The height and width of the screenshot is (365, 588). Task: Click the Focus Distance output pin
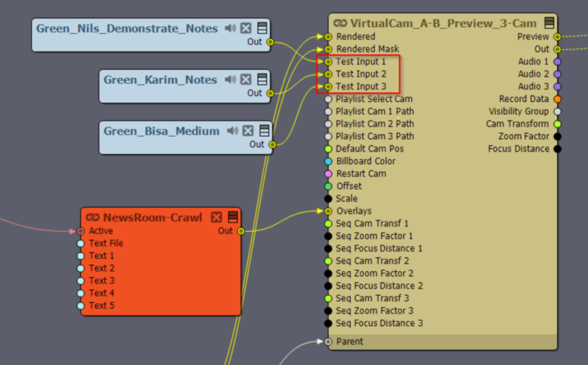[x=558, y=149]
